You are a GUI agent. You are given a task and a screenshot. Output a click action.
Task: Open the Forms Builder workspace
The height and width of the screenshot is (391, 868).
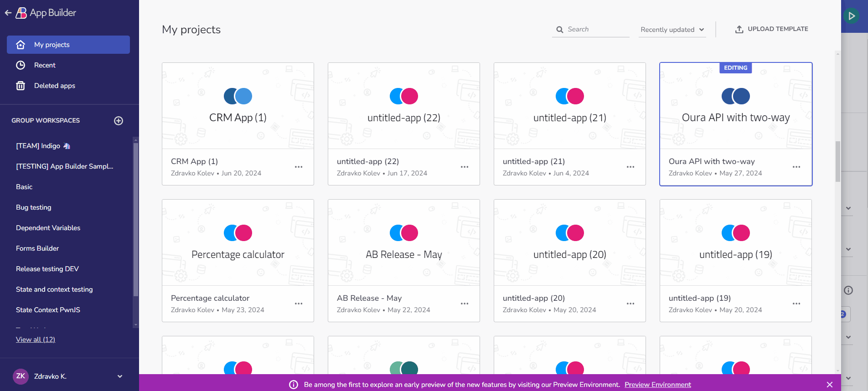click(37, 248)
